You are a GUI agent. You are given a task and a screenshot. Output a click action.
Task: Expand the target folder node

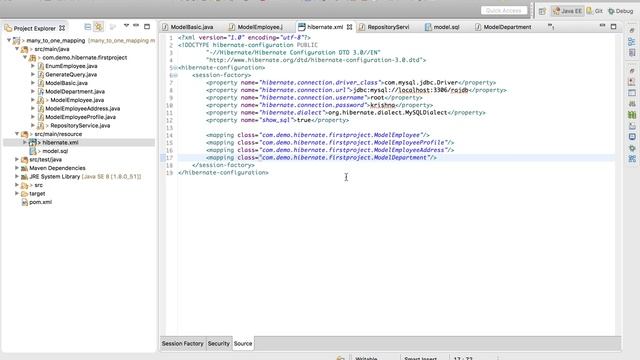[x=17, y=193]
